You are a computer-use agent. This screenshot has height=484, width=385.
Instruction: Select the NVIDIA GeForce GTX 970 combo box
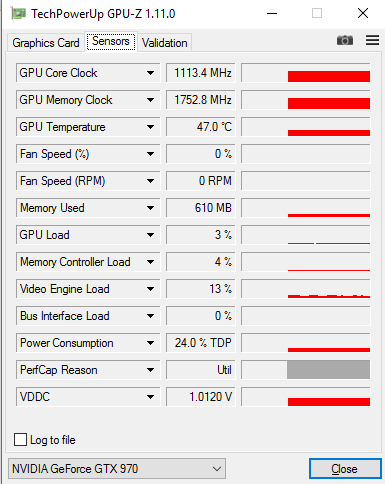(x=117, y=469)
